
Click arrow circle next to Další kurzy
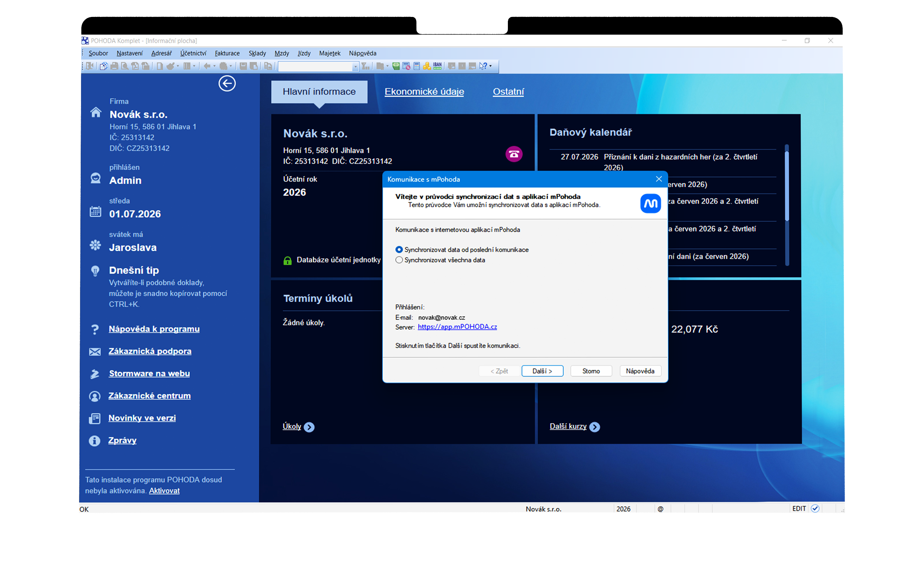tap(594, 427)
